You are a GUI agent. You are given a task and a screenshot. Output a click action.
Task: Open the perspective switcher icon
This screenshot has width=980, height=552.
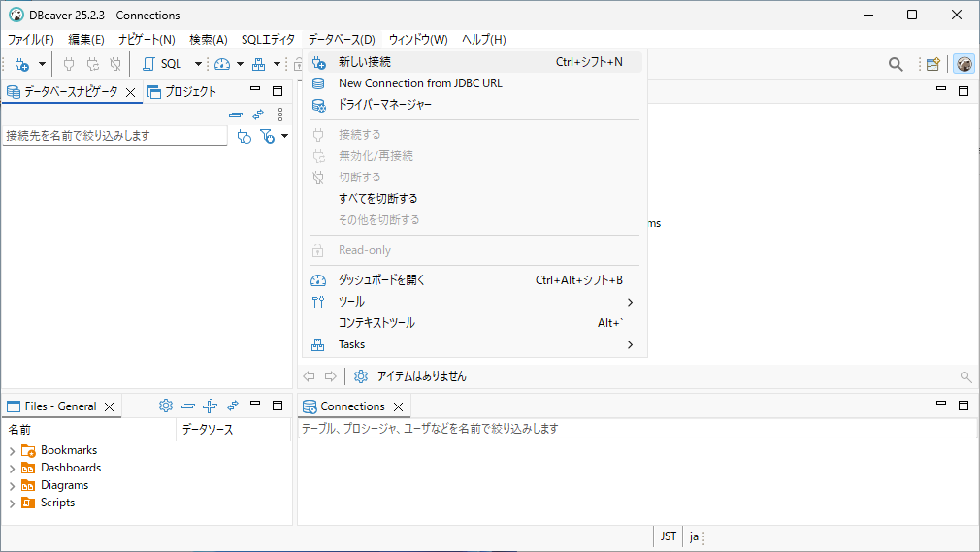[x=933, y=64]
